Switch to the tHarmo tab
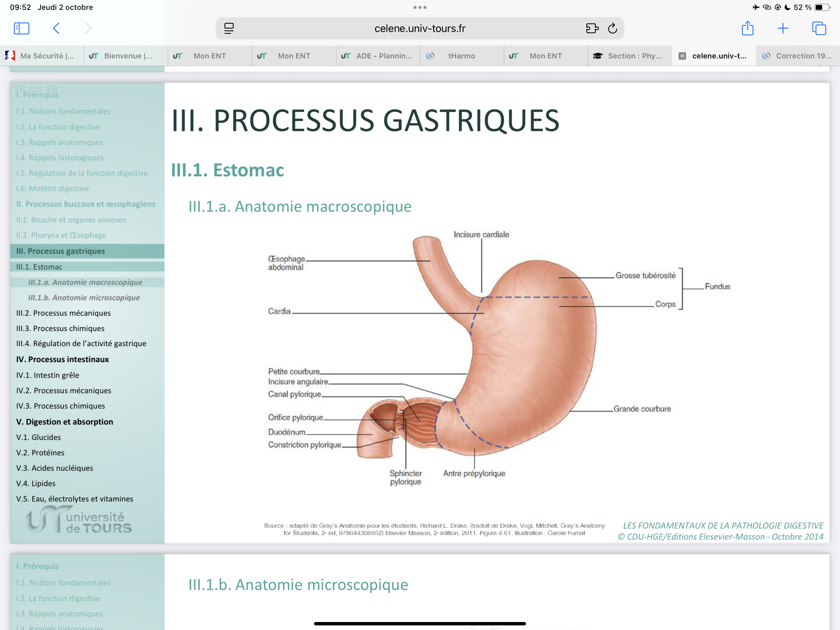 point(462,56)
